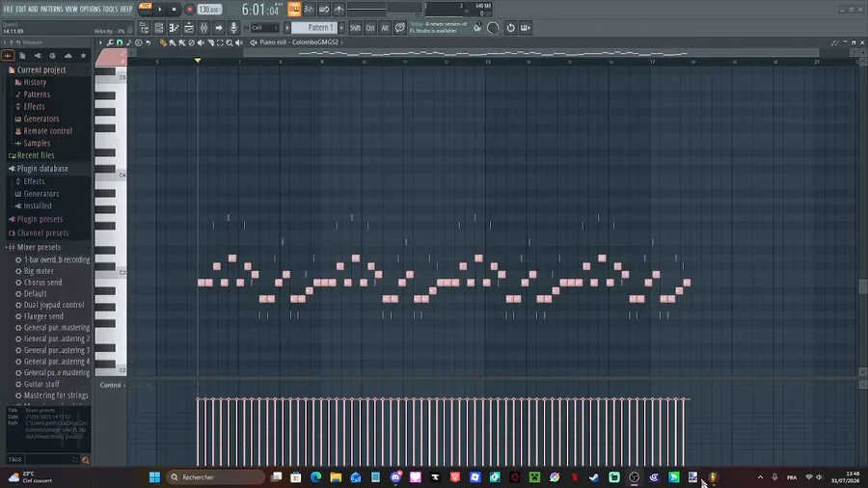The image size is (868, 488).
Task: Add new pattern with plus button
Action: pos(341,28)
